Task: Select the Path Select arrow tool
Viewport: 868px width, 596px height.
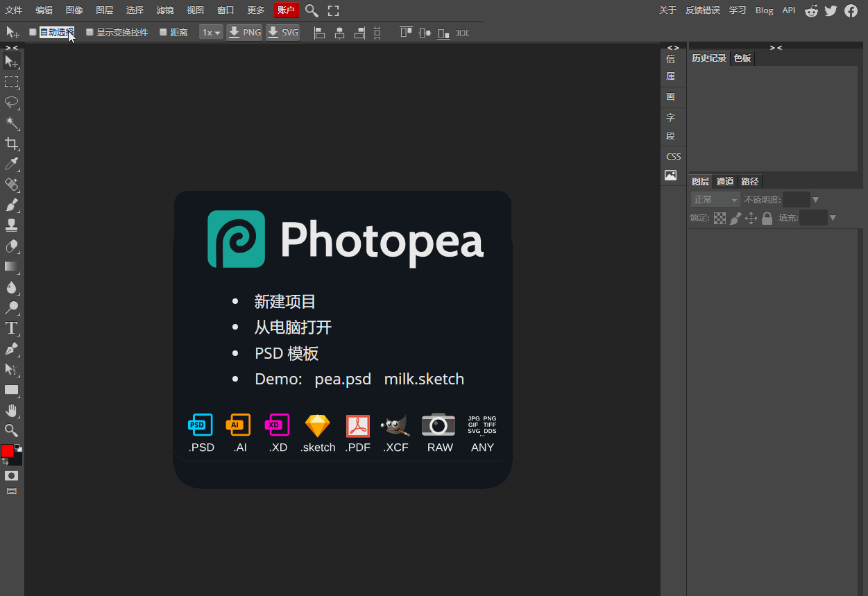Action: point(12,369)
